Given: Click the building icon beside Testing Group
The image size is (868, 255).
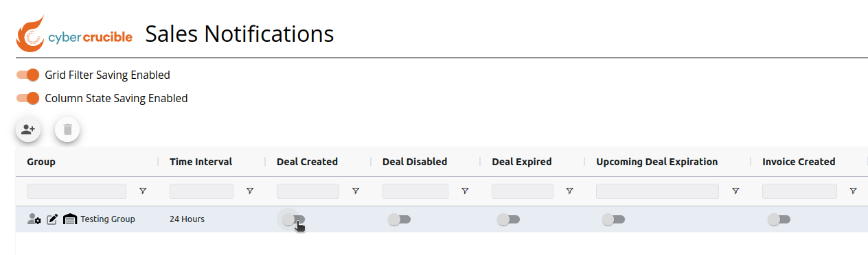Looking at the screenshot, I should pos(69,219).
